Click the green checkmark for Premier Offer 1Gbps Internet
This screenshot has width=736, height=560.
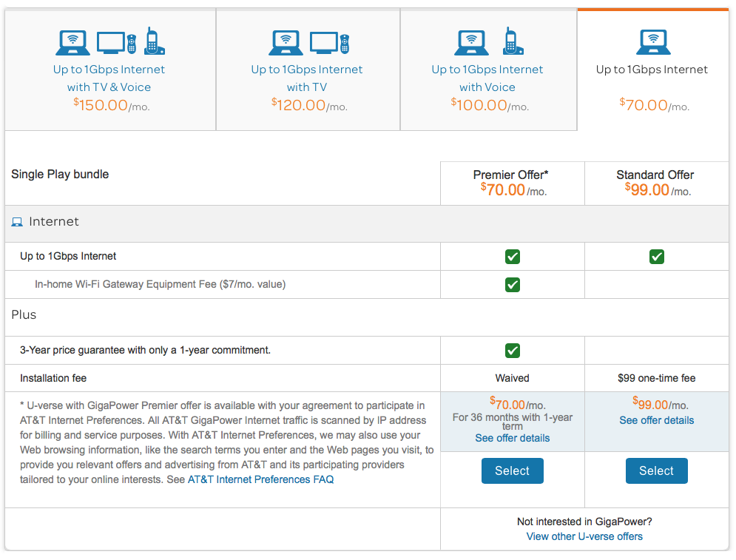[512, 257]
